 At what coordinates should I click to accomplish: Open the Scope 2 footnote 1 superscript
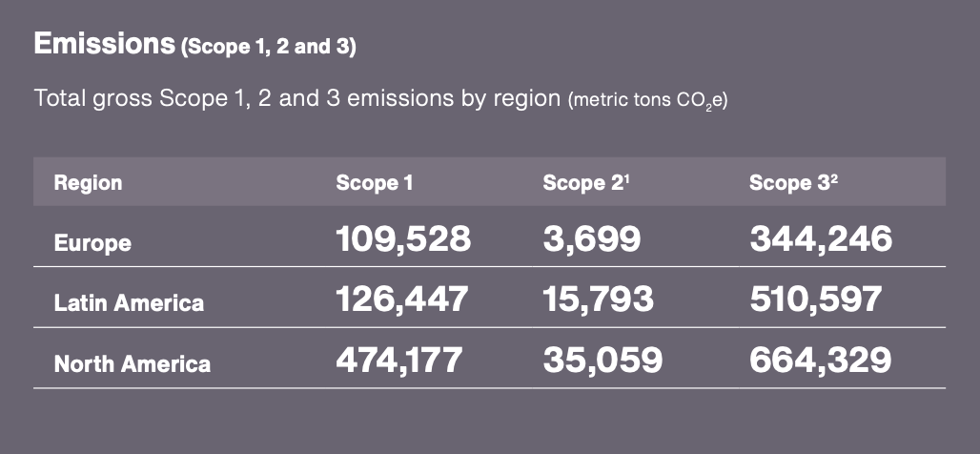[626, 177]
